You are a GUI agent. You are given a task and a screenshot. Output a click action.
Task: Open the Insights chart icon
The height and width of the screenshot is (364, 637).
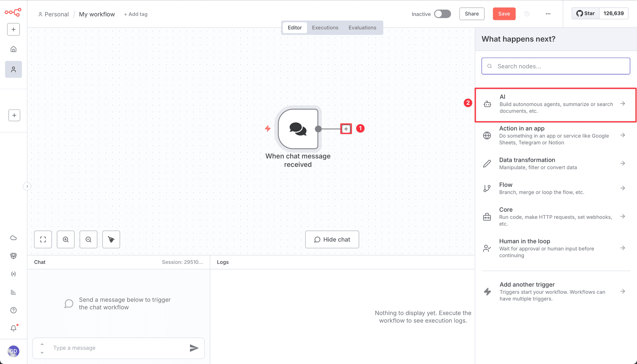pyautogui.click(x=13, y=292)
